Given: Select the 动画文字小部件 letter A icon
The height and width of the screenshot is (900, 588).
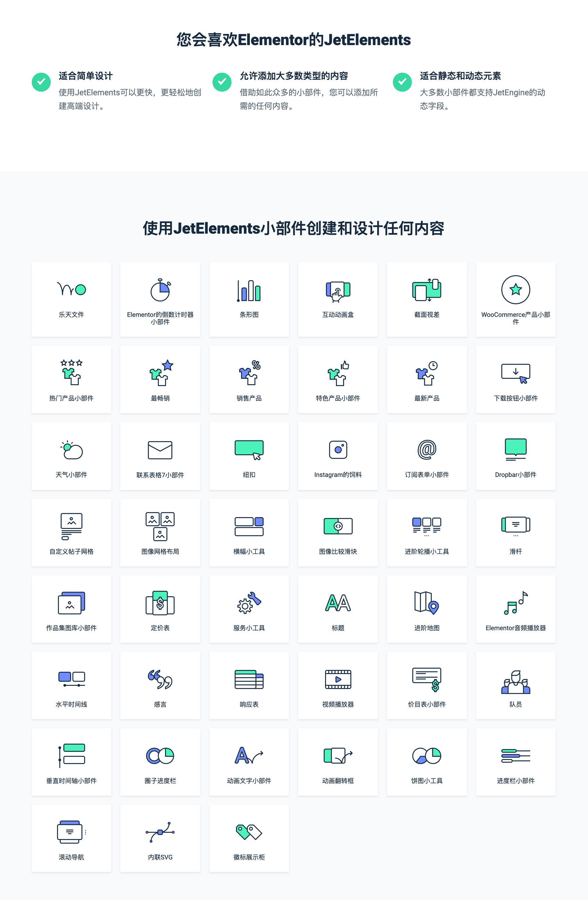Looking at the screenshot, I should coord(249,755).
